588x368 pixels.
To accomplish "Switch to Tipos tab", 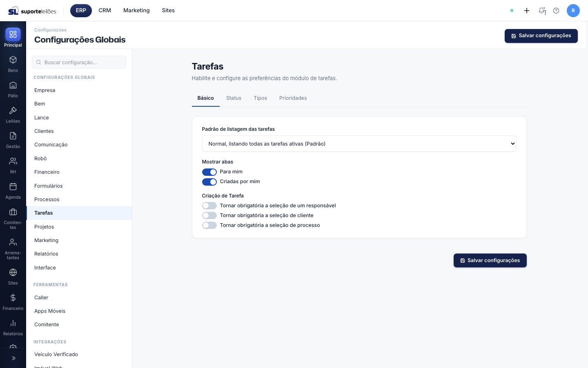I will pyautogui.click(x=260, y=98).
